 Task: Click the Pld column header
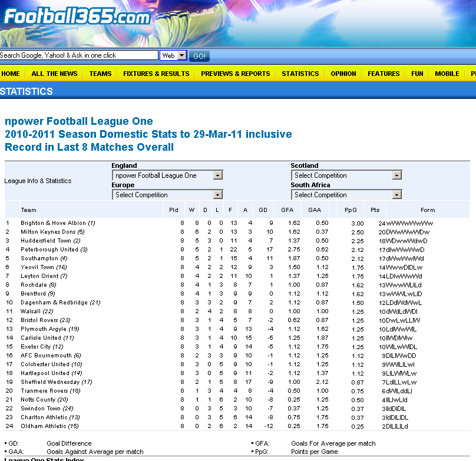174,210
